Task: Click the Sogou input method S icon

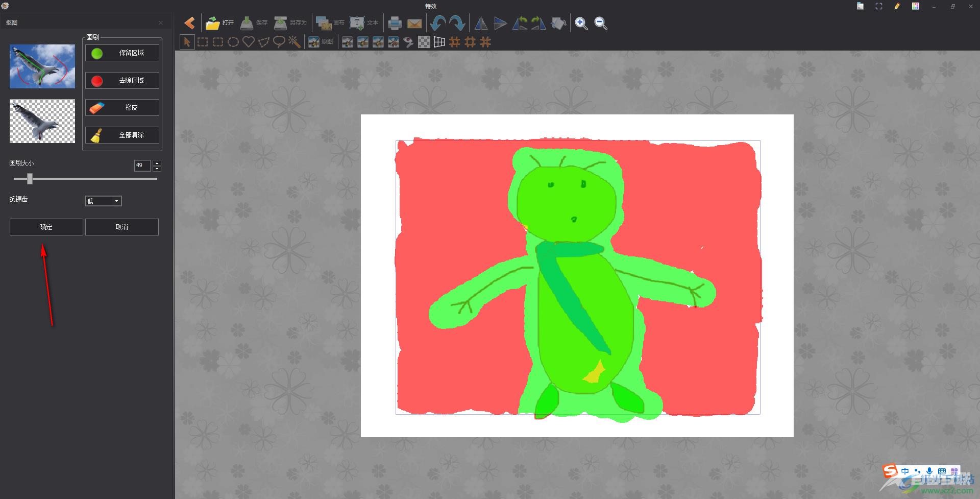Action: tap(890, 470)
